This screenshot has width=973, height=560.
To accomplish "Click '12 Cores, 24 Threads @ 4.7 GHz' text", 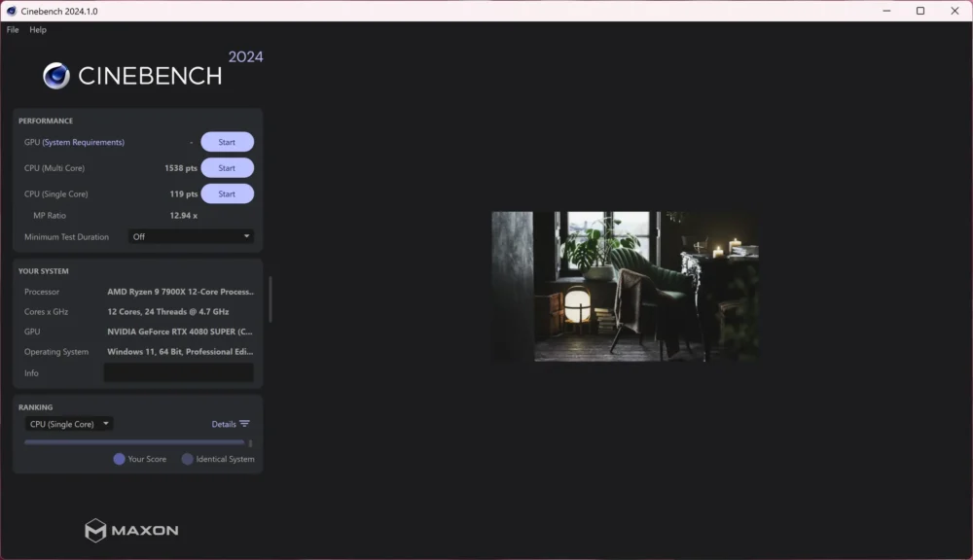I will 168,311.
